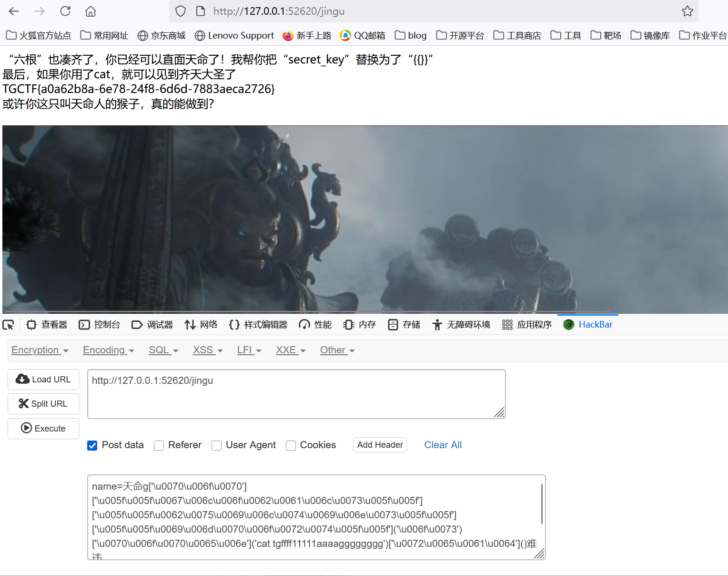Click the Add Header button

tap(380, 445)
